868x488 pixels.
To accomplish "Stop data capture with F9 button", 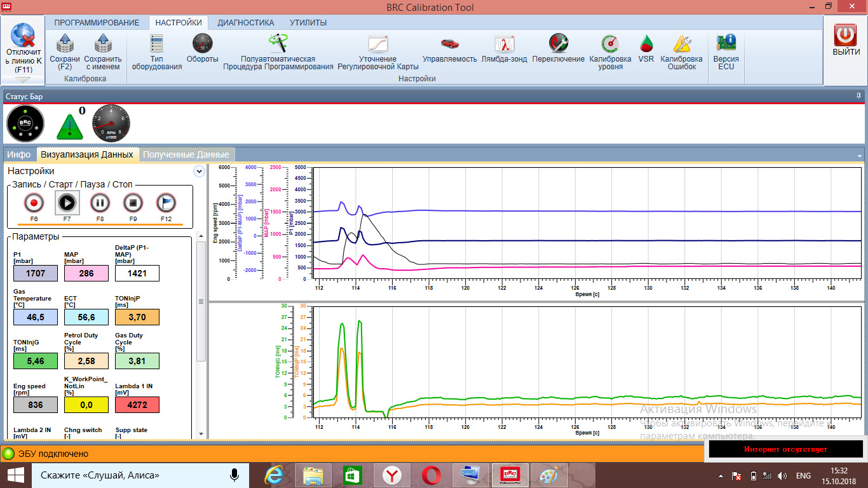I will 133,203.
